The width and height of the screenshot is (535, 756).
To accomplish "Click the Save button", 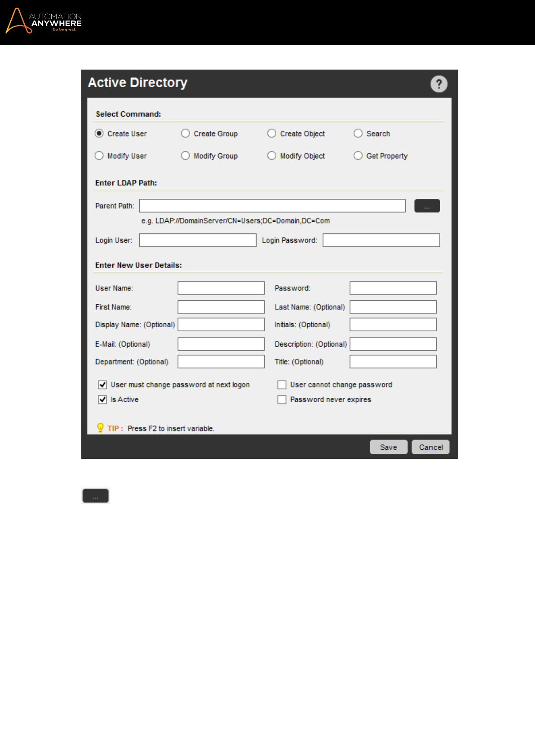I will [x=389, y=447].
